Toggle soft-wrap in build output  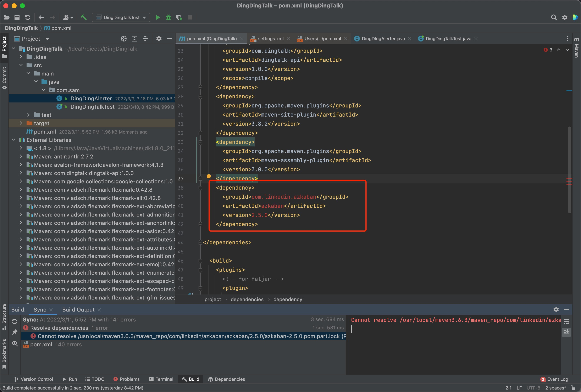click(x=566, y=321)
